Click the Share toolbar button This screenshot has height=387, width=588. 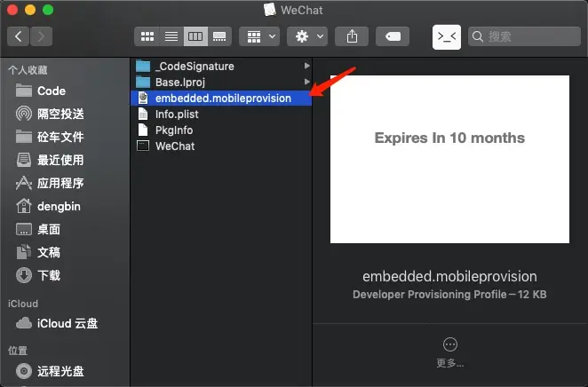point(352,36)
